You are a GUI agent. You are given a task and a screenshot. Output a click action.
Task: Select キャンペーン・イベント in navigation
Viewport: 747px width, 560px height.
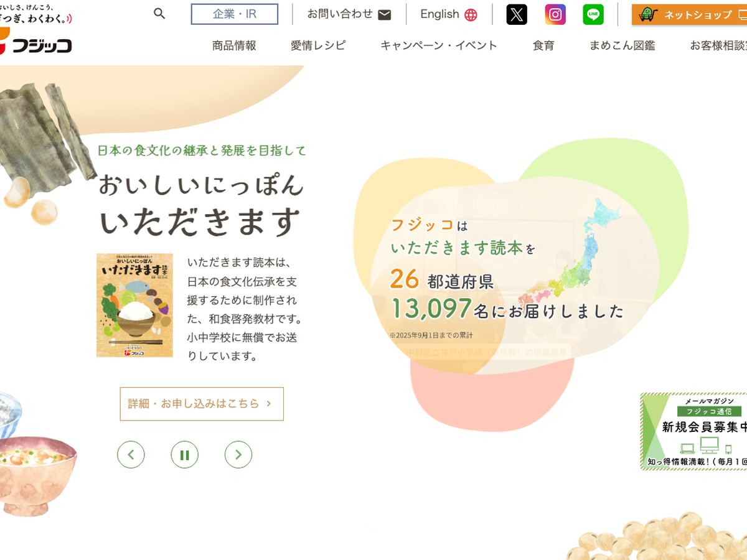coord(439,45)
